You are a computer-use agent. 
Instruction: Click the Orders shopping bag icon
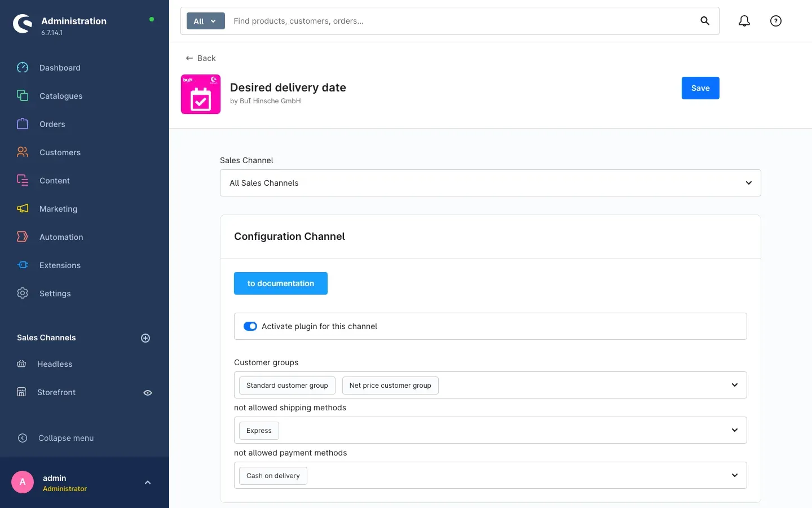23,124
